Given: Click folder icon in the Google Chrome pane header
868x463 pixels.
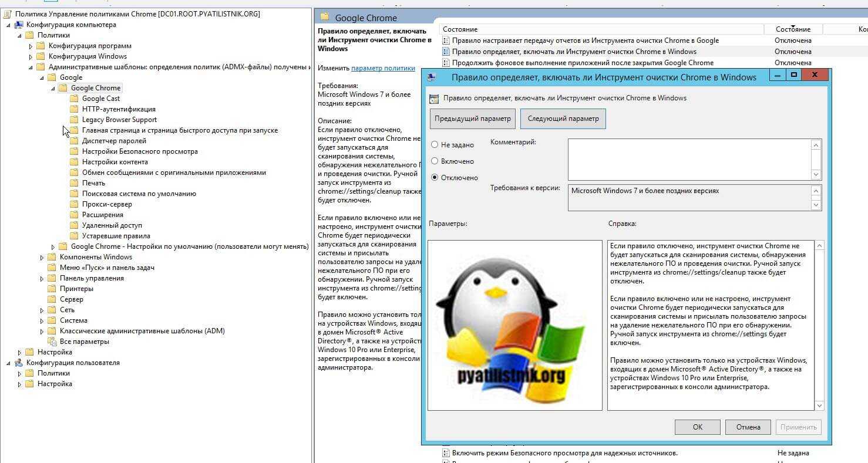Looking at the screenshot, I should (x=324, y=18).
